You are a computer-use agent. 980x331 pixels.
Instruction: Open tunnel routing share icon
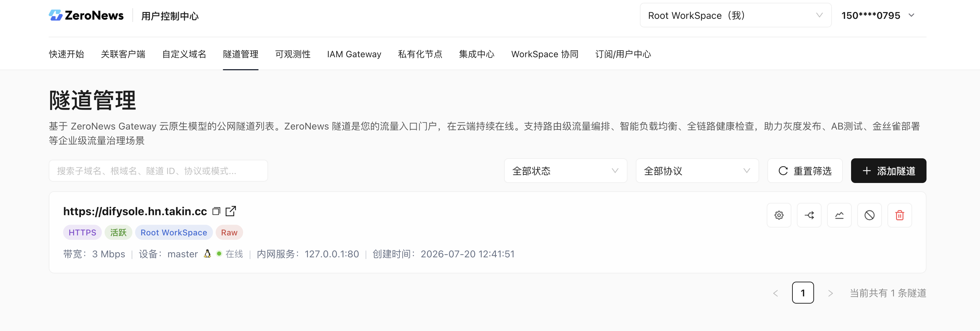[x=809, y=215]
